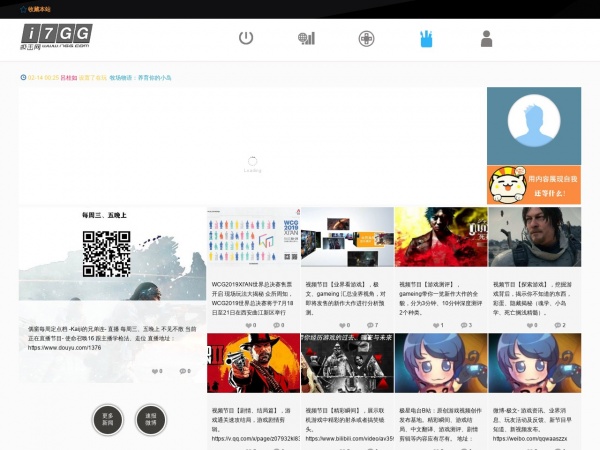The image size is (600, 450).
Task: Click the 视频节目【业界看游戏】 description
Action: [345, 298]
